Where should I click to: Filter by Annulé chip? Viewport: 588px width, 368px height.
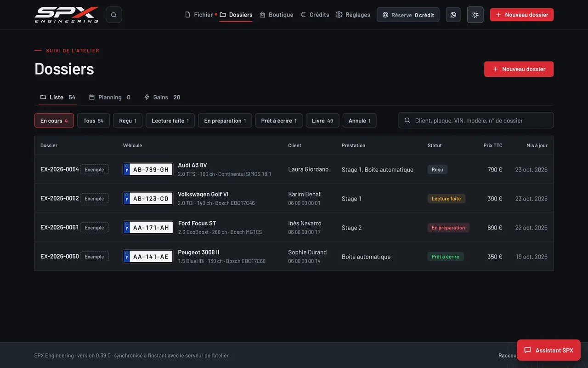tap(360, 121)
